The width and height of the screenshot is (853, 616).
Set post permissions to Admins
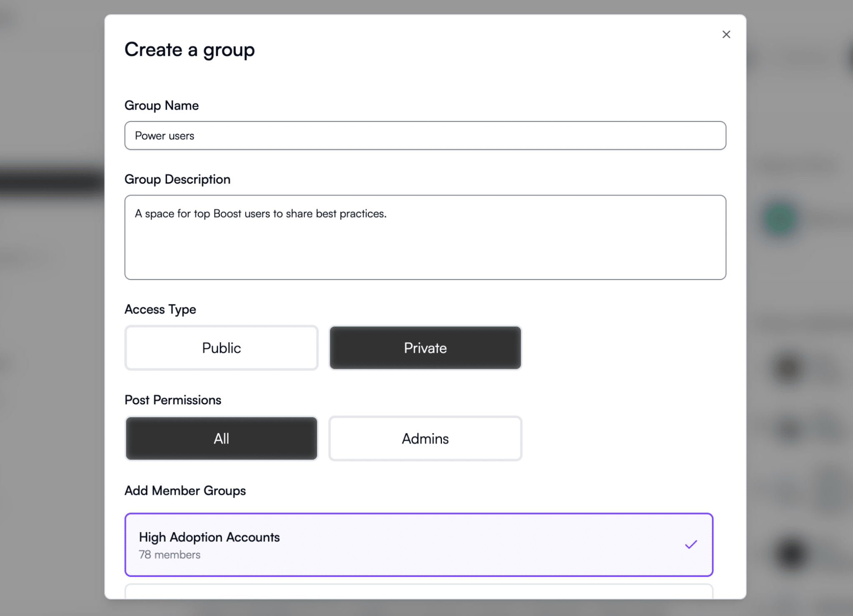[x=425, y=439]
